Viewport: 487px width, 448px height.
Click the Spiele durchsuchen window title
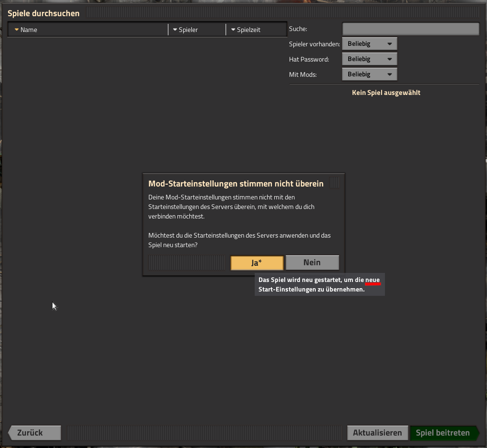coord(43,13)
